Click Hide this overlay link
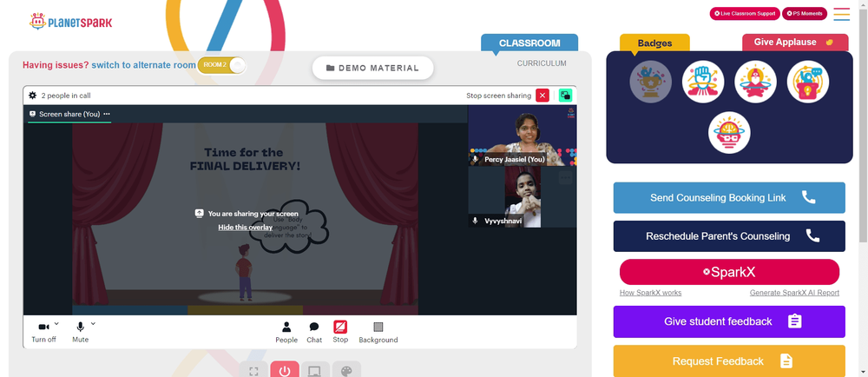Screen dimensions: 868x377 tap(246, 227)
